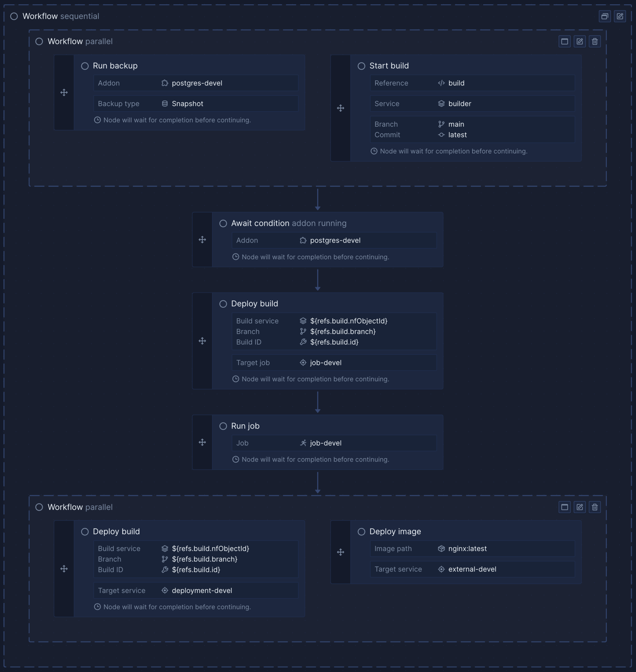Click the edit icon on bottom parallel workflow
Viewport: 636px width, 672px height.
click(579, 507)
